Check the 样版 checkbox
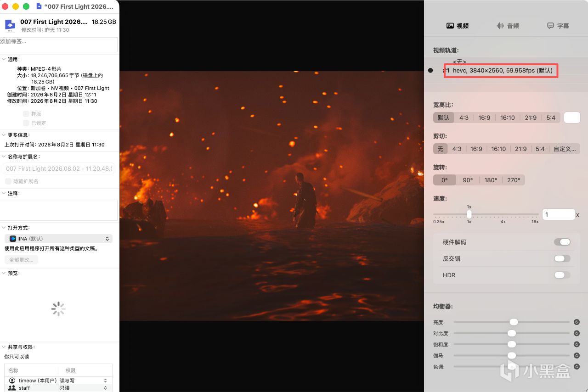Image resolution: width=588 pixels, height=392 pixels. 26,114
